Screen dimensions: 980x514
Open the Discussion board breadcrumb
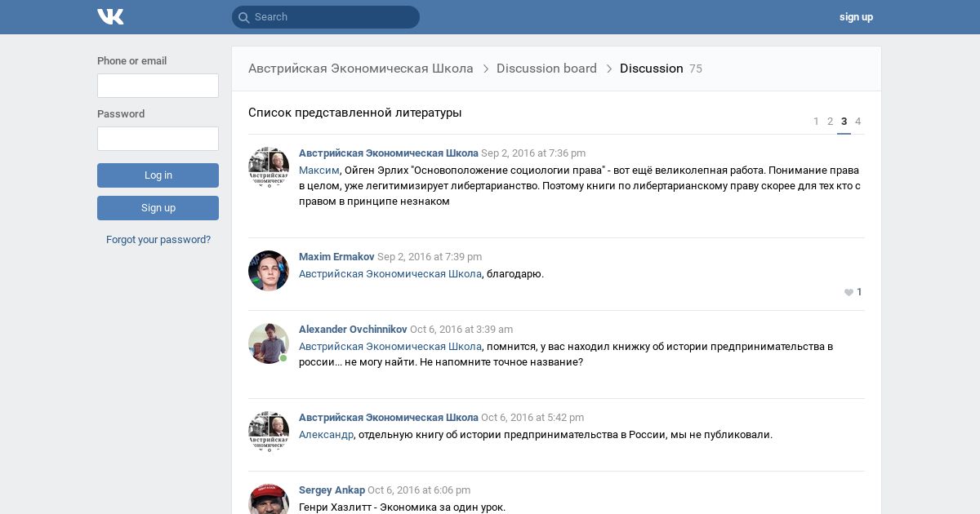tap(546, 69)
